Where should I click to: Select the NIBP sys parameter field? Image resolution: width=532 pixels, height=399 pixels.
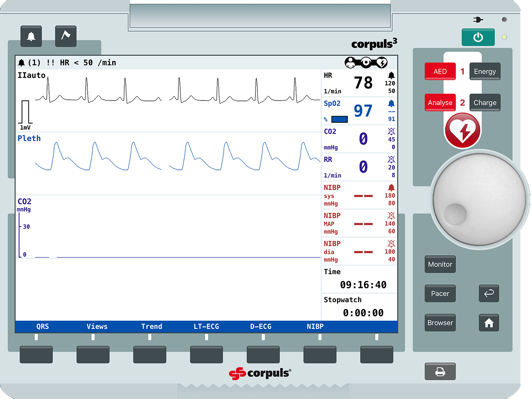click(x=359, y=195)
